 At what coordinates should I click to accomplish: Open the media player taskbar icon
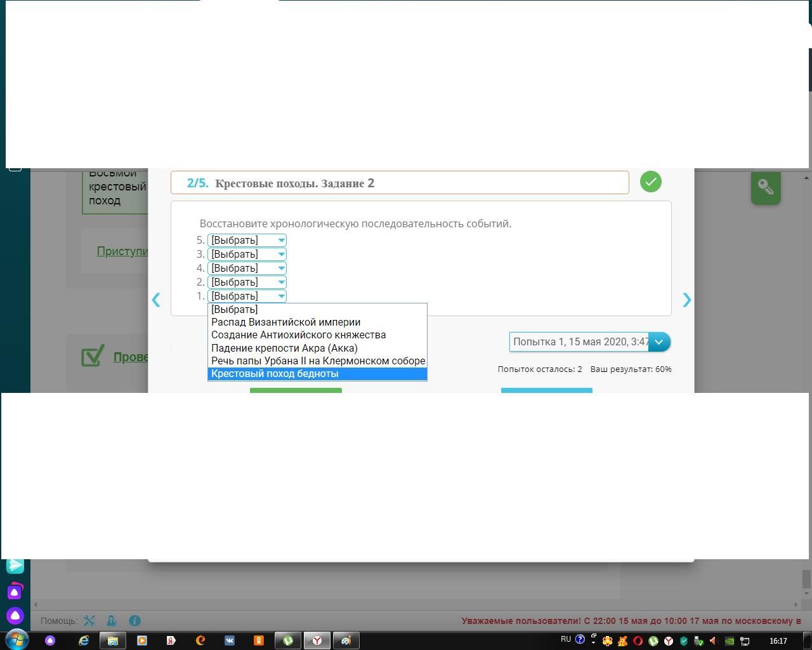142,640
